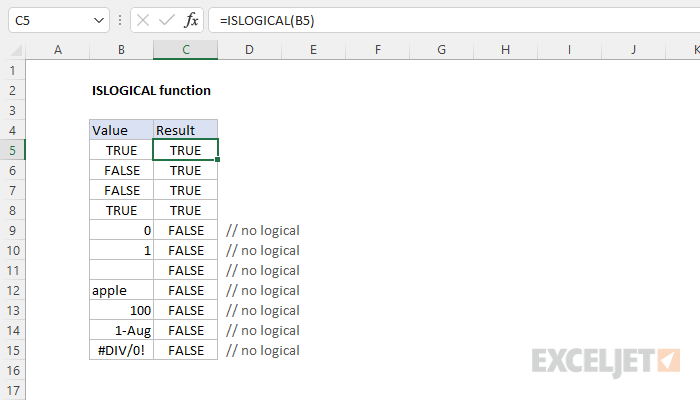Select cell B8 containing TRUE

[x=121, y=210]
